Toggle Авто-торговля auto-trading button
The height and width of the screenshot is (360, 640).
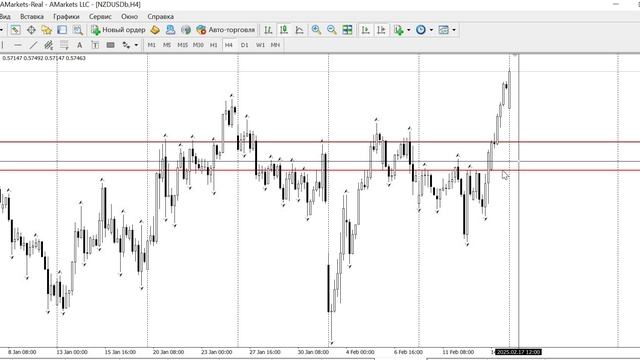[226, 30]
